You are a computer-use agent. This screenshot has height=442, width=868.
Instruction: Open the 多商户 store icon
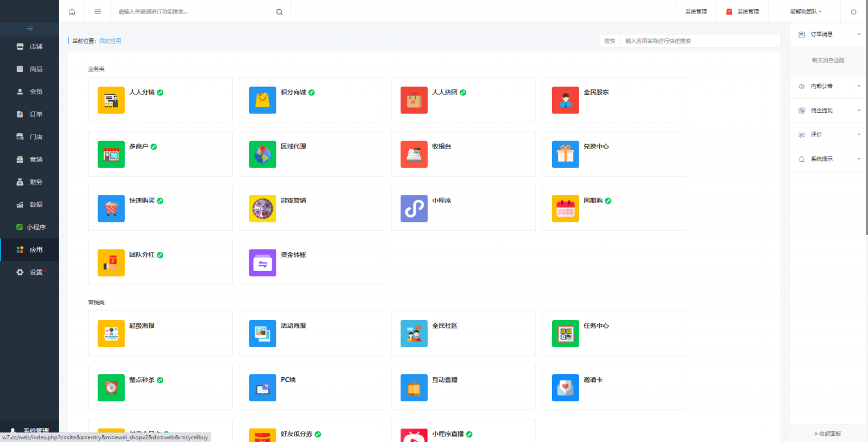point(111,154)
